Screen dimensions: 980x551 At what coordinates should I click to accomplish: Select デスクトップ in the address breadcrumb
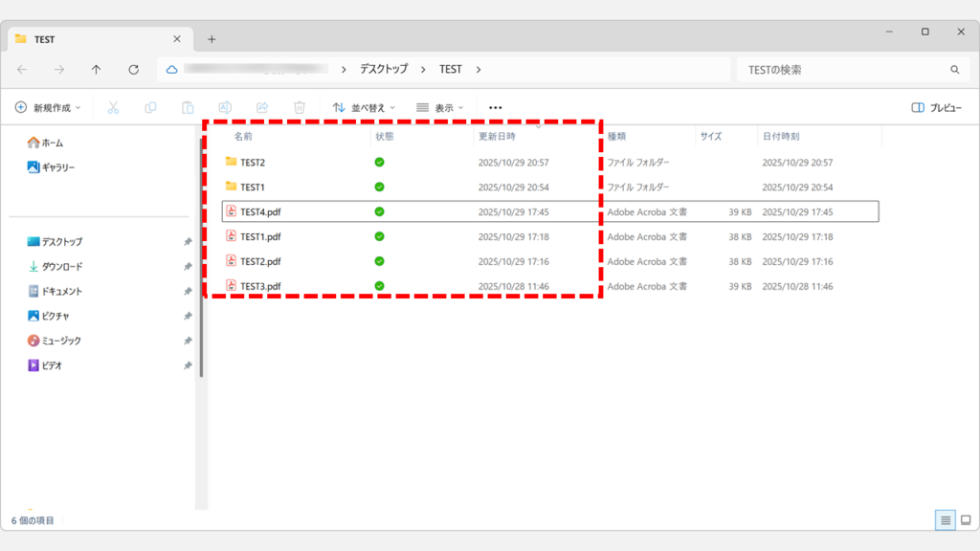click(x=383, y=70)
